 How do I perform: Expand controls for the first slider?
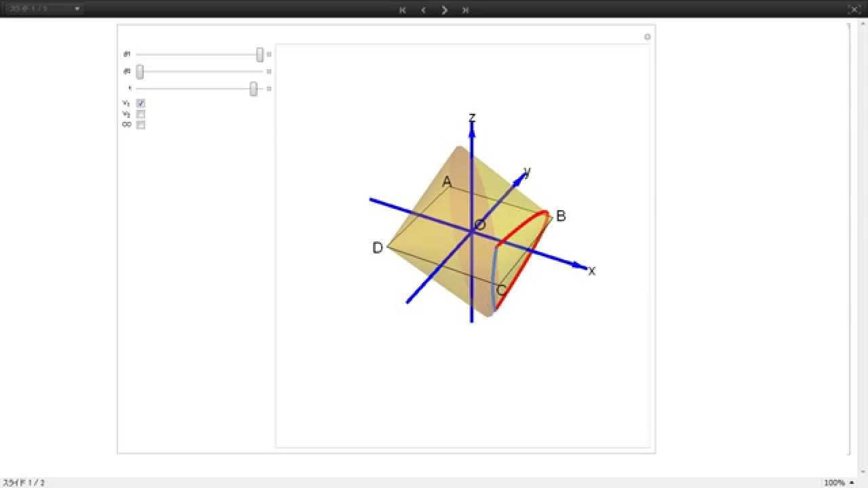click(269, 54)
